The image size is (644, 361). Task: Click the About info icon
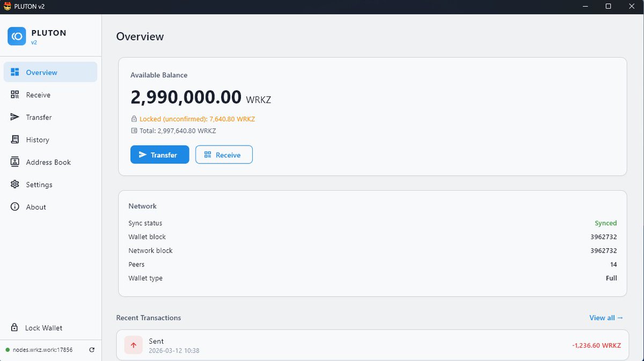[14, 207]
